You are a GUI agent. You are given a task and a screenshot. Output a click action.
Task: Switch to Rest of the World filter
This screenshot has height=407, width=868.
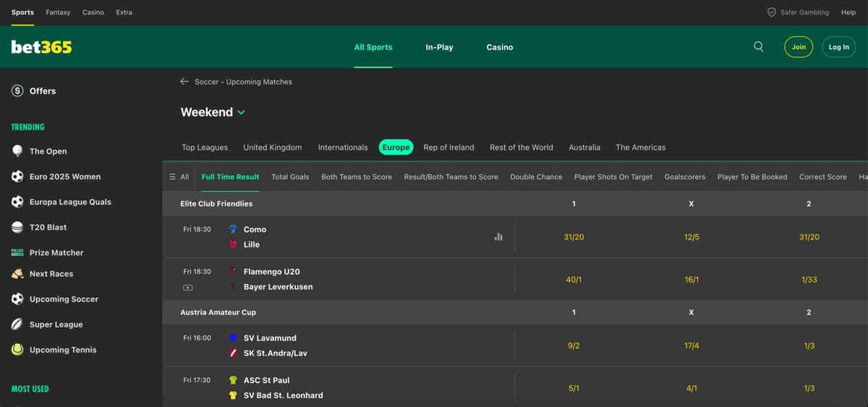coord(522,147)
